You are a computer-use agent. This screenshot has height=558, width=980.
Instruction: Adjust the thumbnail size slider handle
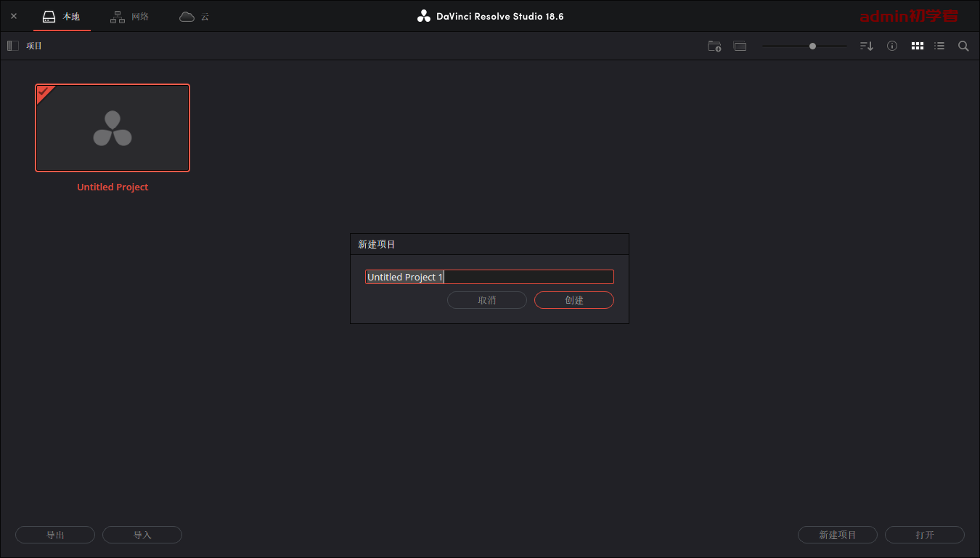[x=812, y=46]
